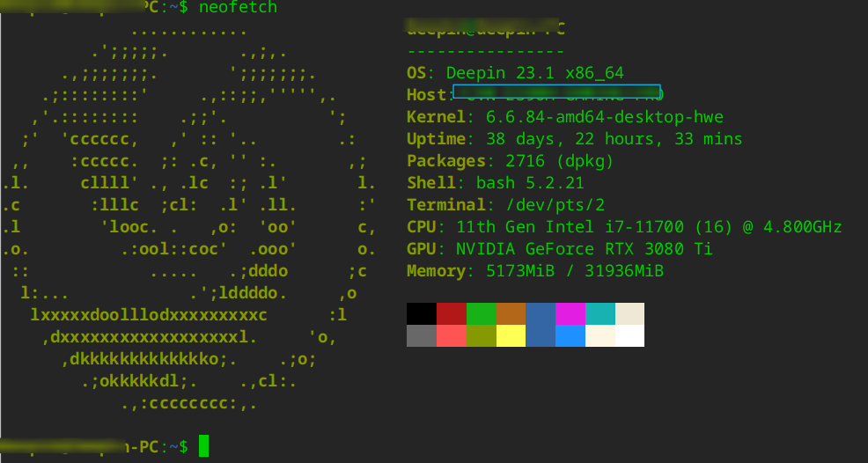Click the black color block in neofetch palette
The image size is (868, 463).
[x=422, y=313]
